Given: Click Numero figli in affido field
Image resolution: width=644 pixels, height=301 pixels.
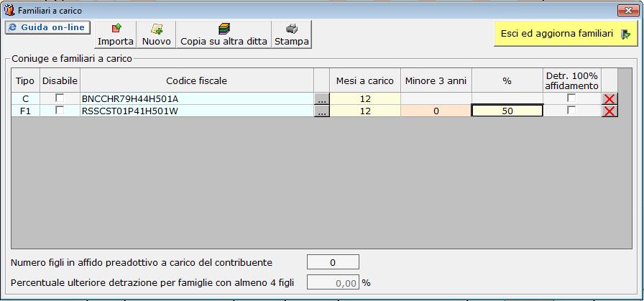Looking at the screenshot, I should [x=333, y=262].
